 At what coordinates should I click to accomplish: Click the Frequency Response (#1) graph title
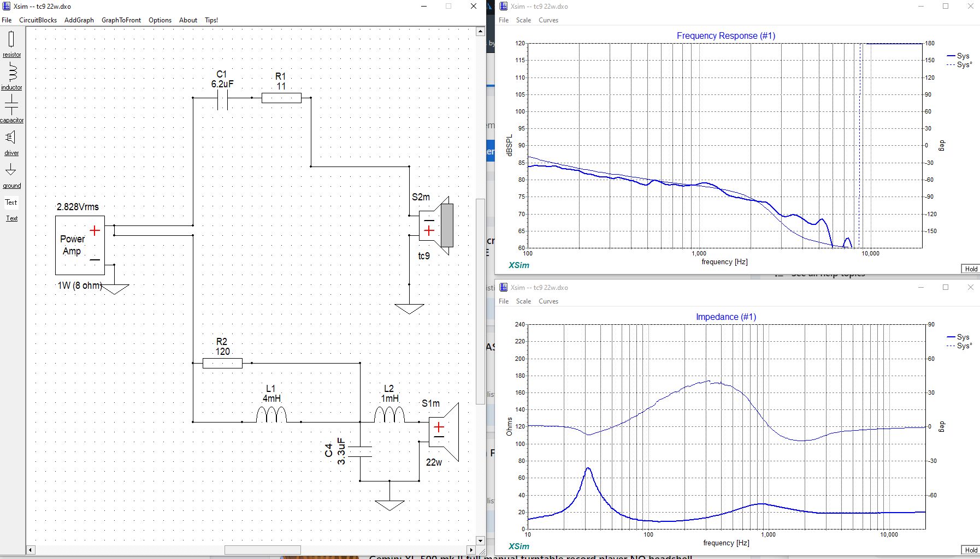726,35
